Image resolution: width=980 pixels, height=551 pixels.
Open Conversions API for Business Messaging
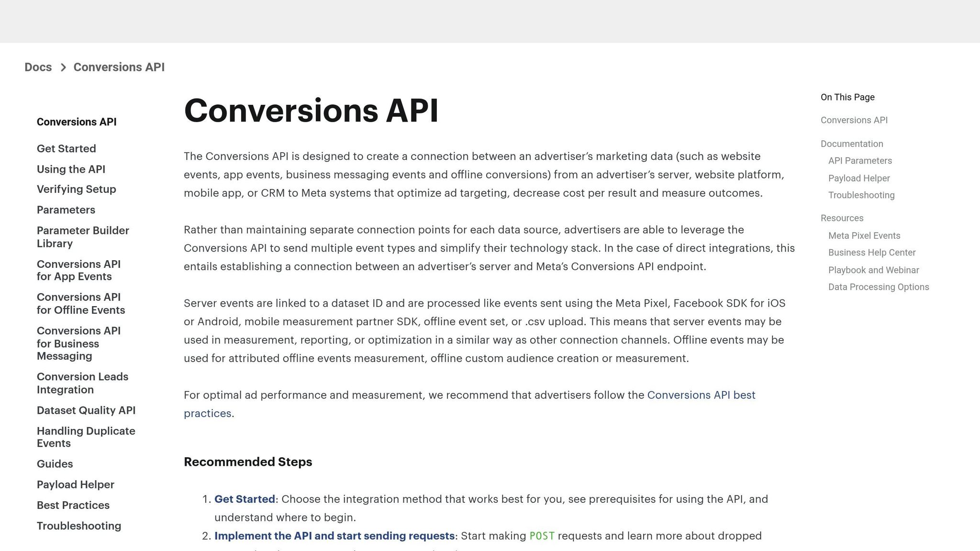click(x=79, y=343)
